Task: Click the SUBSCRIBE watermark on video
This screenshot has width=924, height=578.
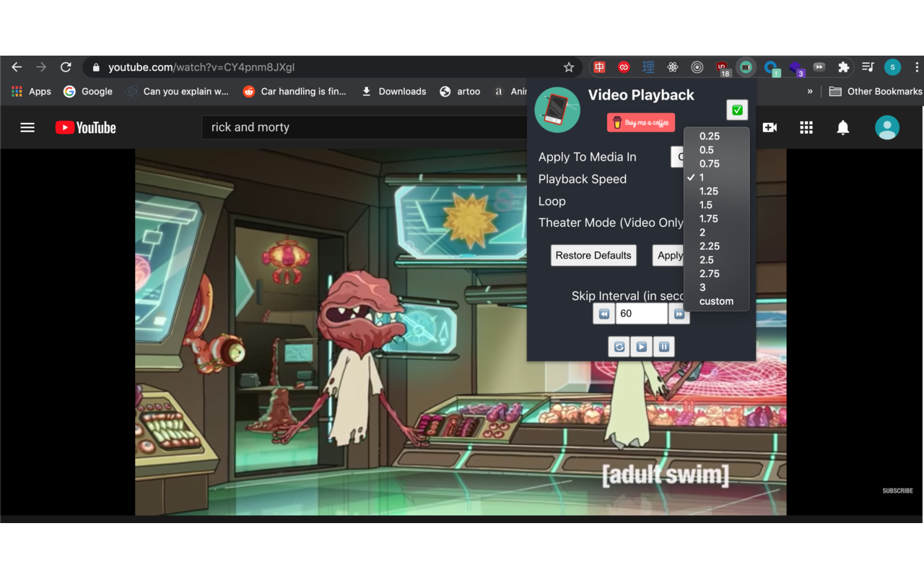Action: (x=897, y=491)
